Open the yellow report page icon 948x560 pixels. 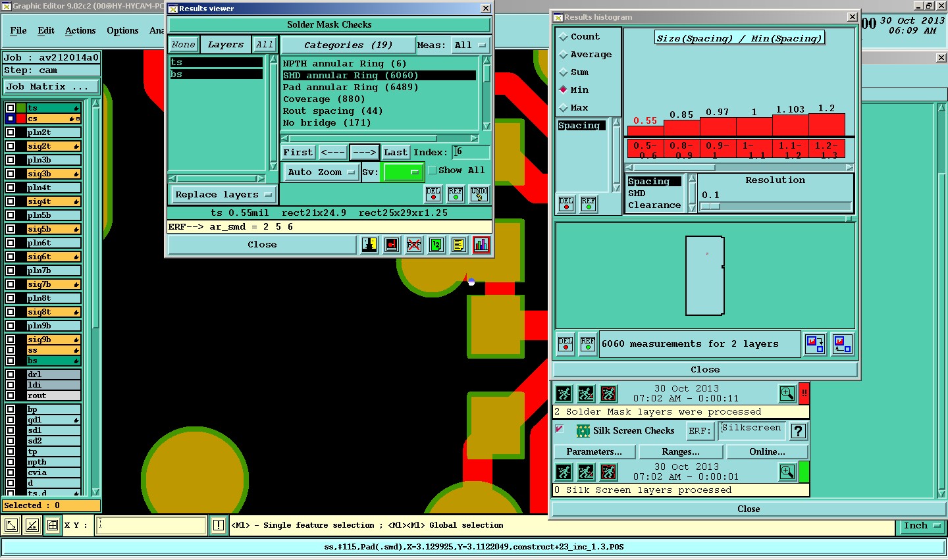click(459, 245)
